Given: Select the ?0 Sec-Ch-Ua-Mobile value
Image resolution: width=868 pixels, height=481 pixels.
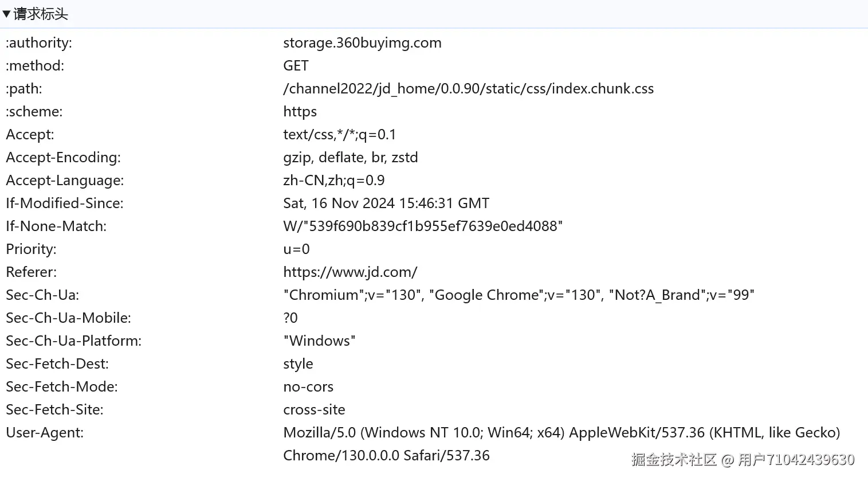Looking at the screenshot, I should click(x=290, y=318).
